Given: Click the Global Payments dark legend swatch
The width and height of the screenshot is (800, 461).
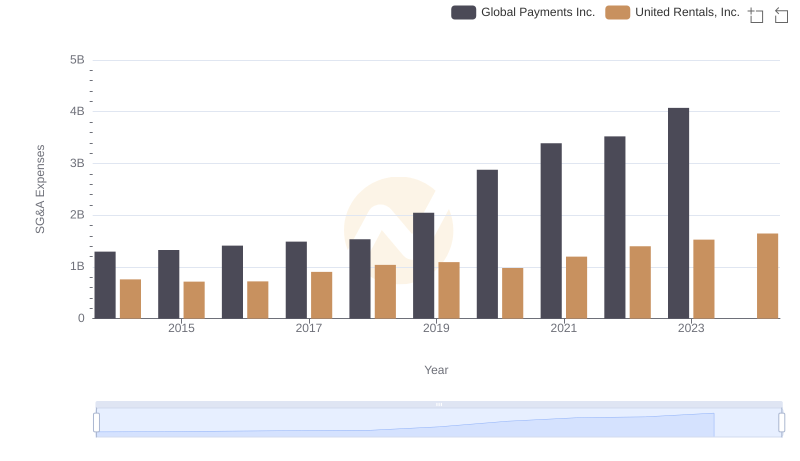Looking at the screenshot, I should pos(463,12).
